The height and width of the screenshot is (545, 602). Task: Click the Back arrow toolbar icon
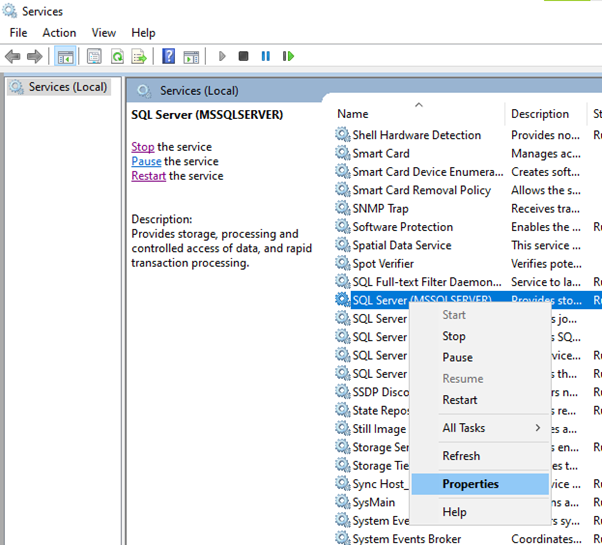point(13,56)
